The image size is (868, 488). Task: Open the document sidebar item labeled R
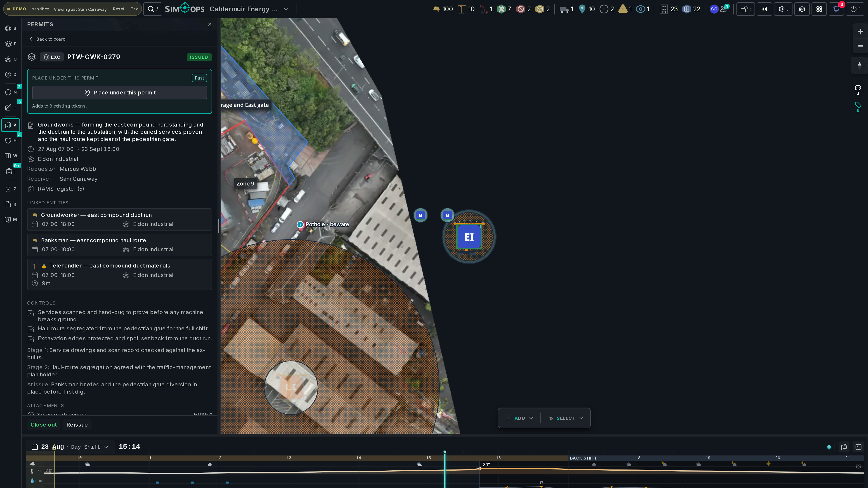pyautogui.click(x=10, y=204)
